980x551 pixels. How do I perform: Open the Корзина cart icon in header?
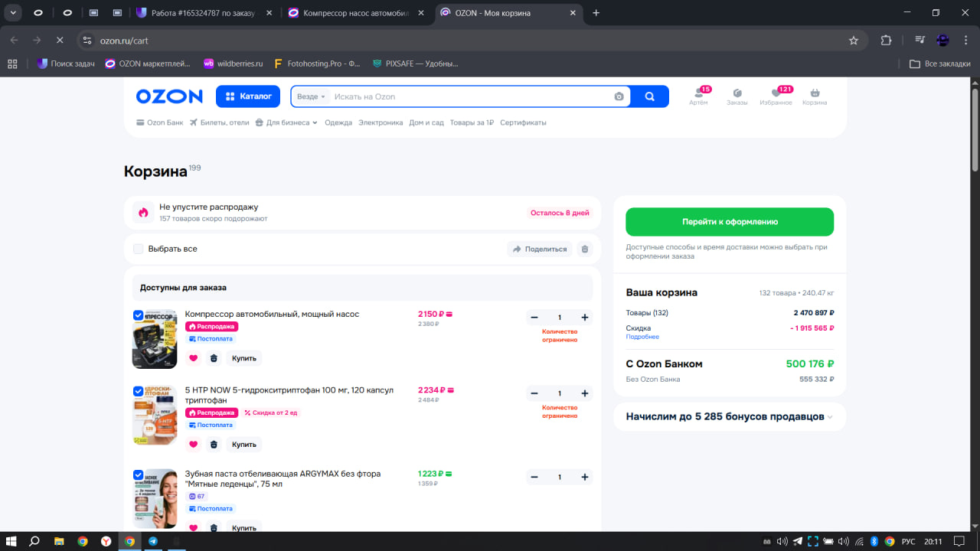tap(815, 96)
